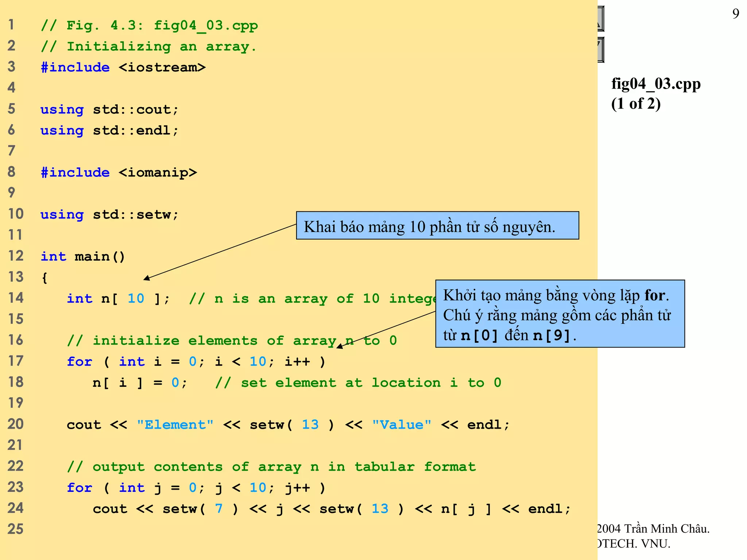Click line number 11
Viewport: 747px width, 560px height.
click(x=15, y=235)
